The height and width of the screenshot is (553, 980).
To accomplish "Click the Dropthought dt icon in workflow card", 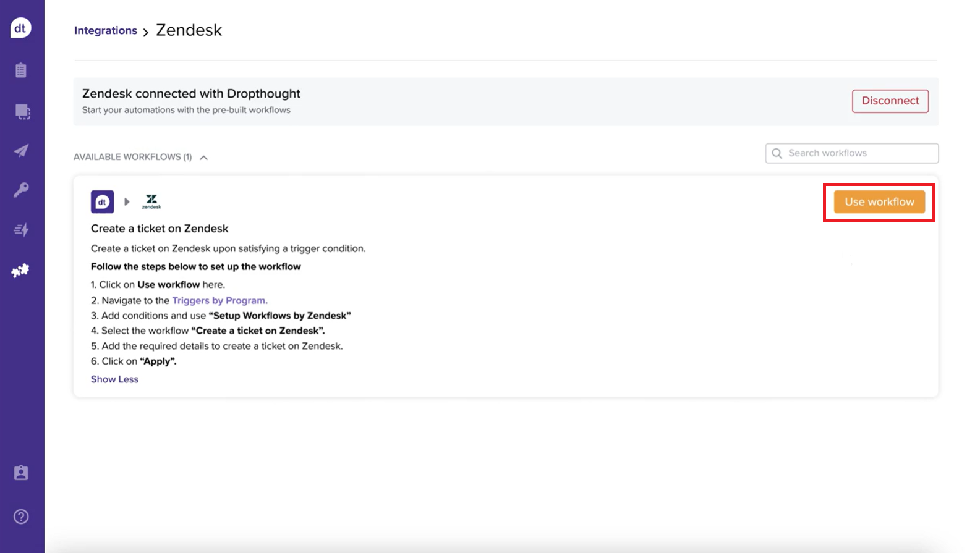I will tap(103, 201).
